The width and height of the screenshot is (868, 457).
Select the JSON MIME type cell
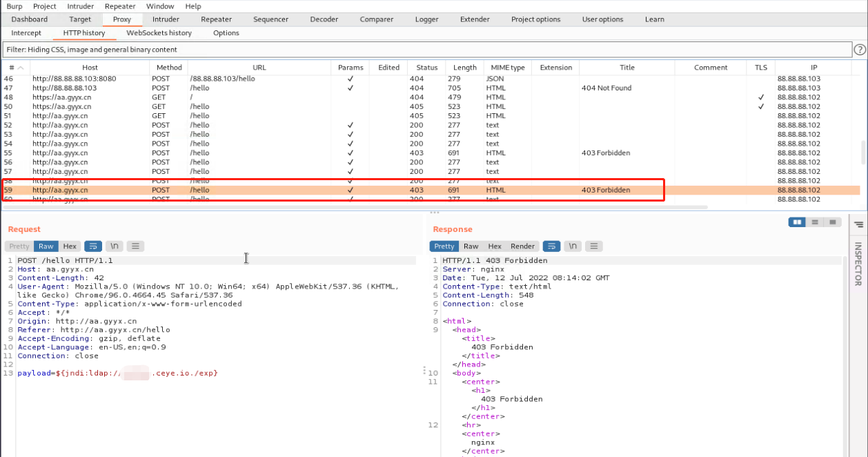(x=495, y=79)
